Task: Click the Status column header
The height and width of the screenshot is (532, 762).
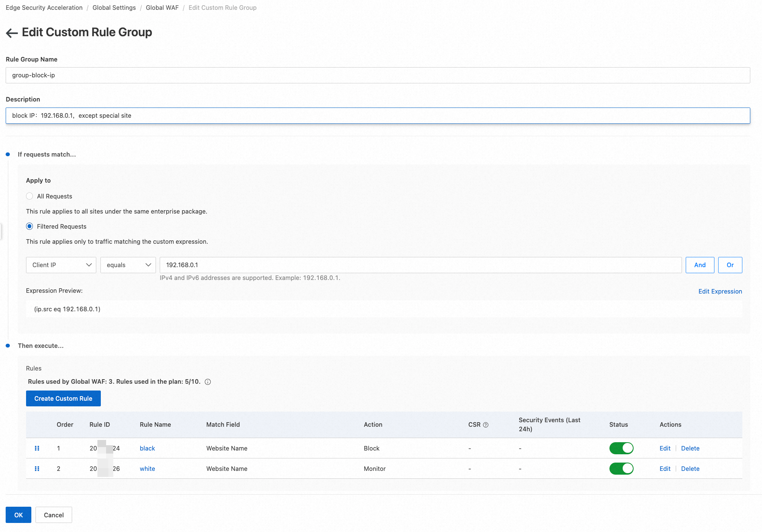Action: pyautogui.click(x=619, y=424)
